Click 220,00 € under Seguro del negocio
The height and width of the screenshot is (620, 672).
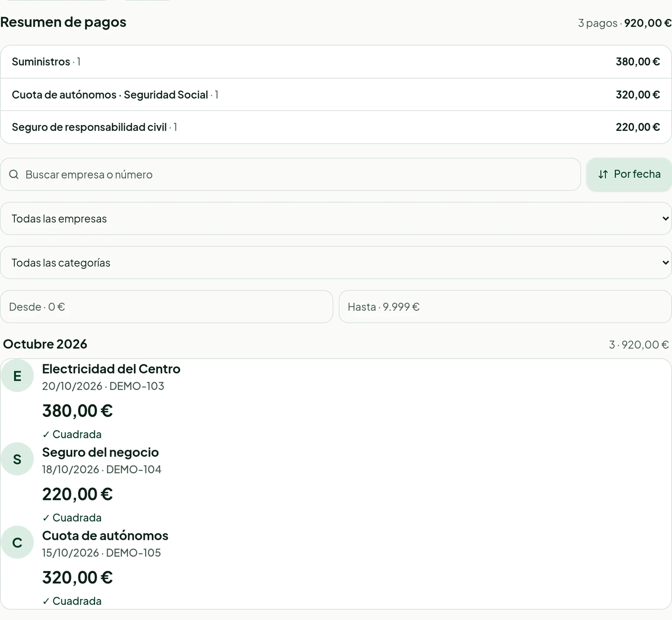pos(77,494)
